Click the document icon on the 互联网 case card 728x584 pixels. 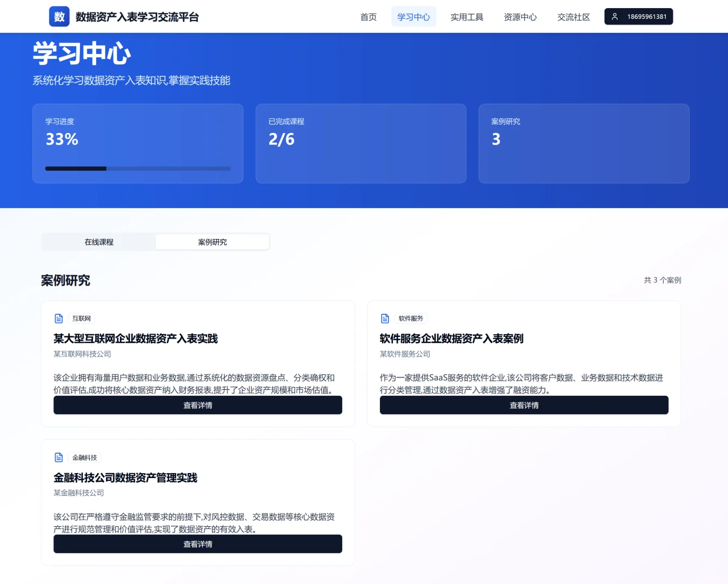[x=58, y=318]
